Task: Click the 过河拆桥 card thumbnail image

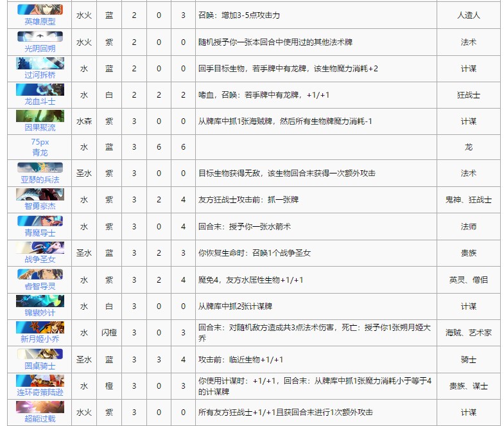Action: click(40, 63)
